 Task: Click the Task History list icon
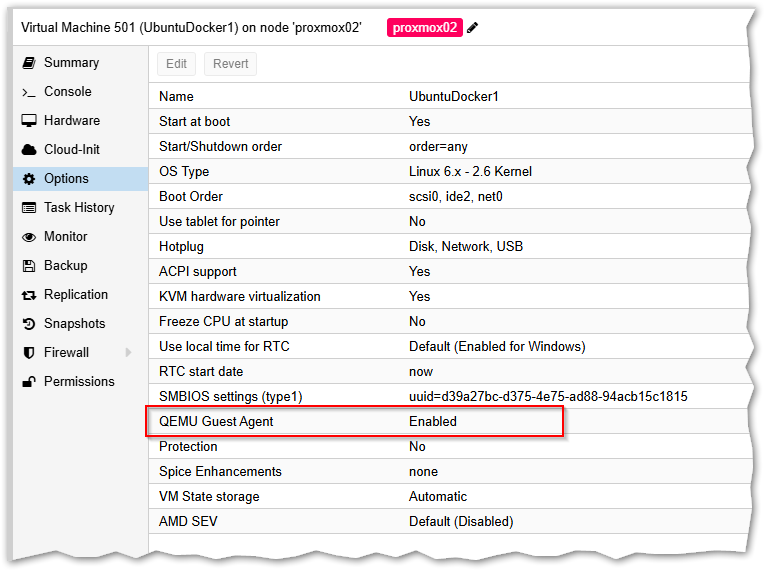(29, 208)
